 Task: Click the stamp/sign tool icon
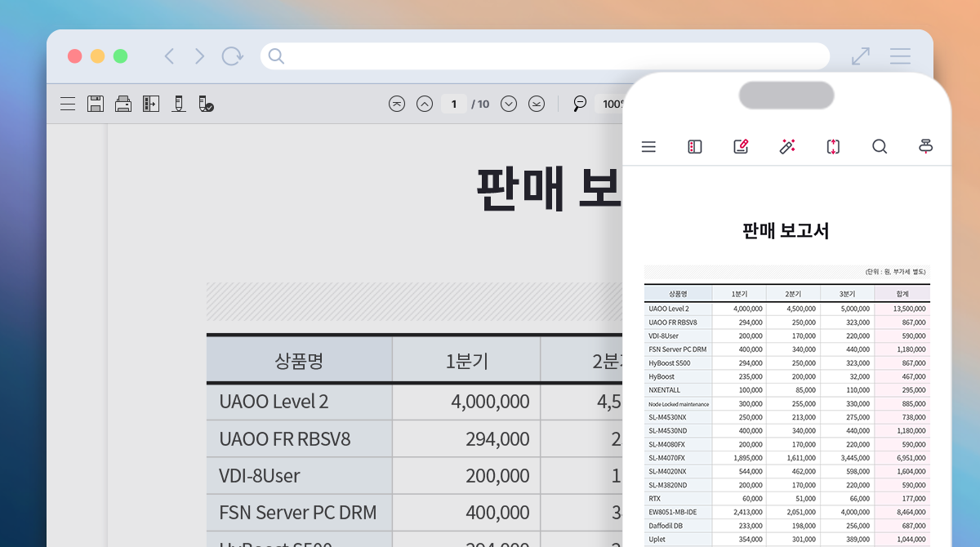pos(178,104)
